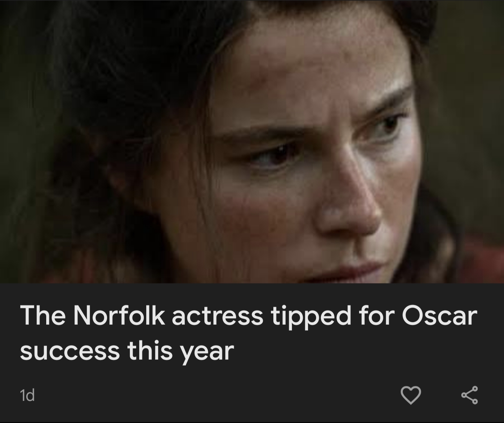
Task: Open sharing options for this news card
Action: click(x=469, y=395)
